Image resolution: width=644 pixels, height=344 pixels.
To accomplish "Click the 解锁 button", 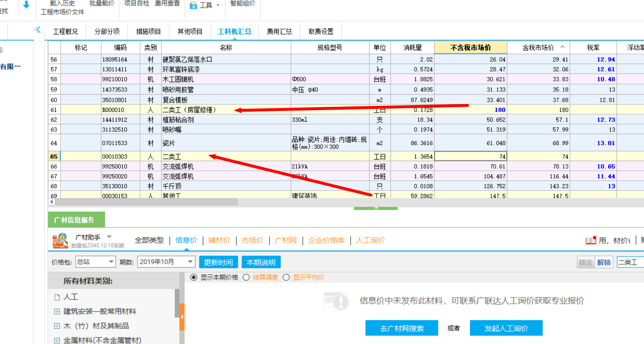I will (604, 262).
